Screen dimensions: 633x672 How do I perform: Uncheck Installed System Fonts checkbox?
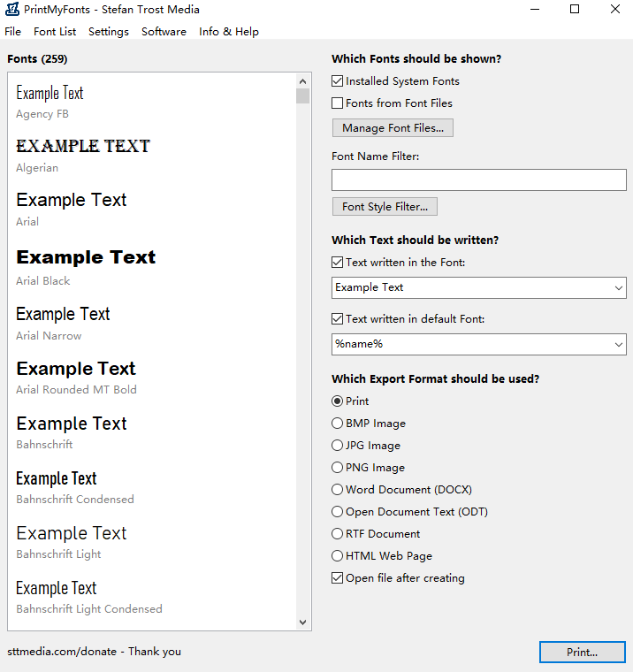point(338,81)
